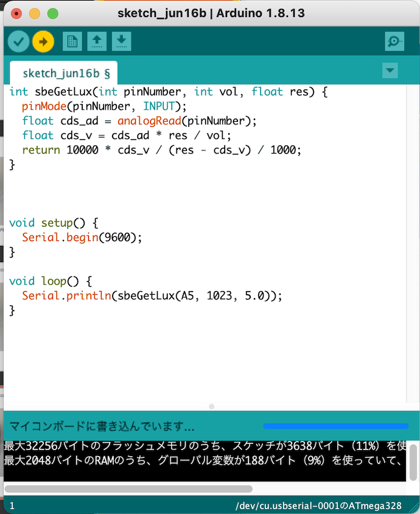
Task: Click 'pinMode(pinNumber, INPUT);' code line
Action: pos(104,106)
